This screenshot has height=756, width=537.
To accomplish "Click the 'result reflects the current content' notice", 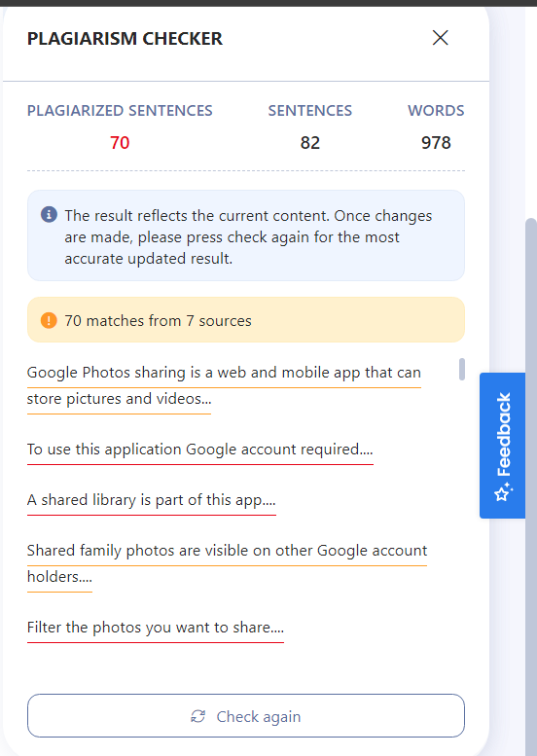I will [x=246, y=235].
